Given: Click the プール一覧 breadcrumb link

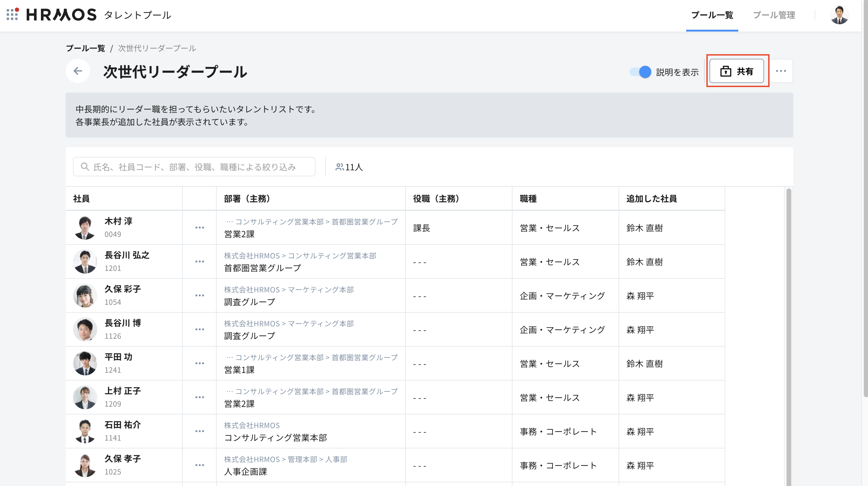Looking at the screenshot, I should tap(85, 48).
